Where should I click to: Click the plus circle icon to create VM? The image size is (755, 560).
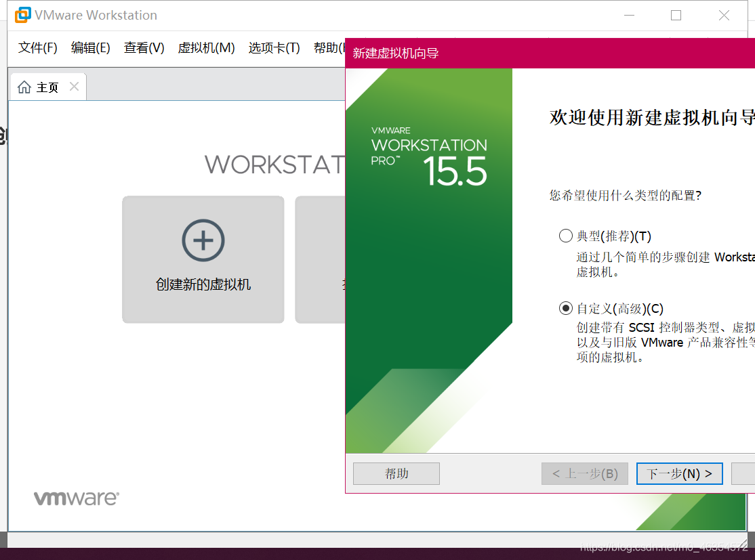tap(203, 240)
